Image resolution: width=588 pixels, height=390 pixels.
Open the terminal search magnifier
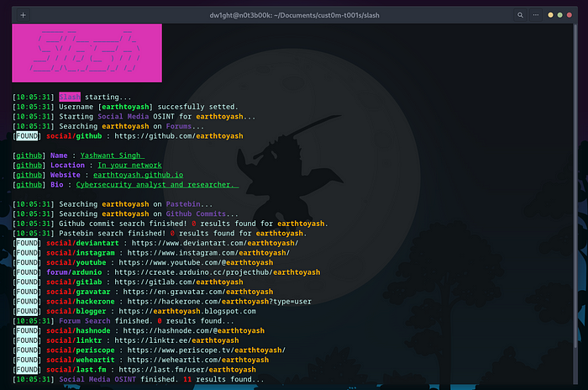point(520,15)
